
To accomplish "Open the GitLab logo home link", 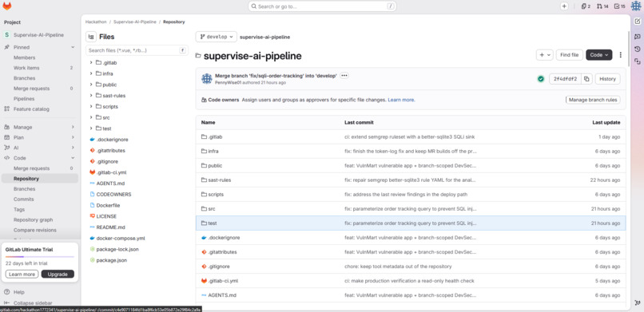I will click(x=7, y=6).
